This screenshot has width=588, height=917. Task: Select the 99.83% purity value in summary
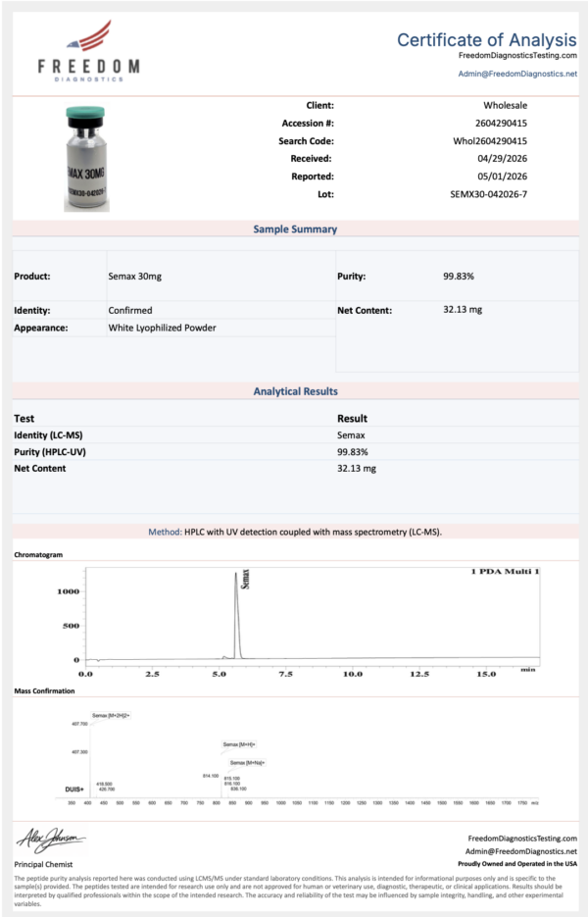pyautogui.click(x=459, y=276)
